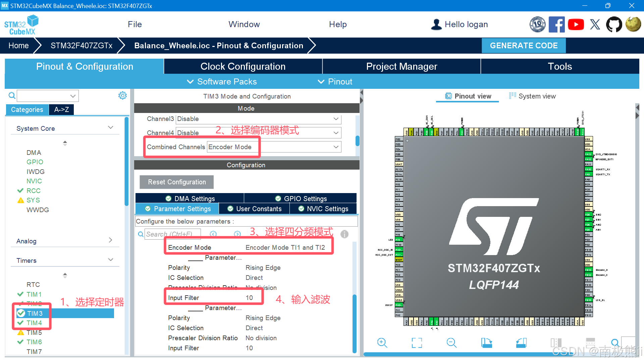The image size is (644, 362).
Task: Switch to System view
Action: click(x=532, y=96)
